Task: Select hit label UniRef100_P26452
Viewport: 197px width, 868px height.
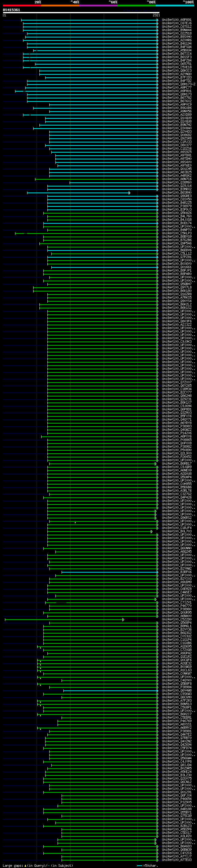Action: (176, 457)
